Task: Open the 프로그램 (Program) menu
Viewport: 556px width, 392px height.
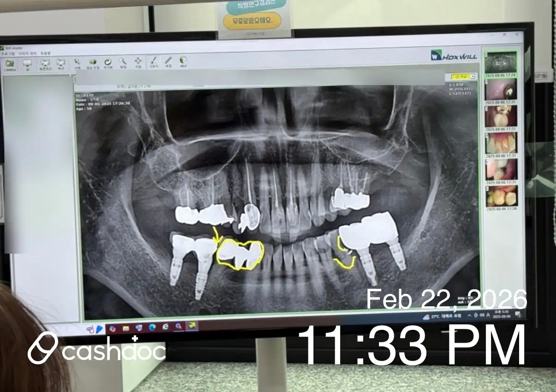Action: point(7,53)
